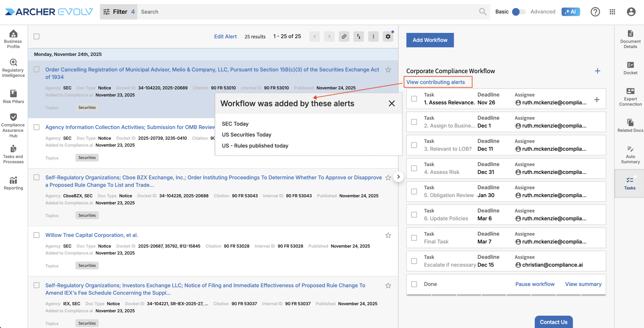Click the Add Workflow button
The height and width of the screenshot is (328, 644).
[430, 40]
